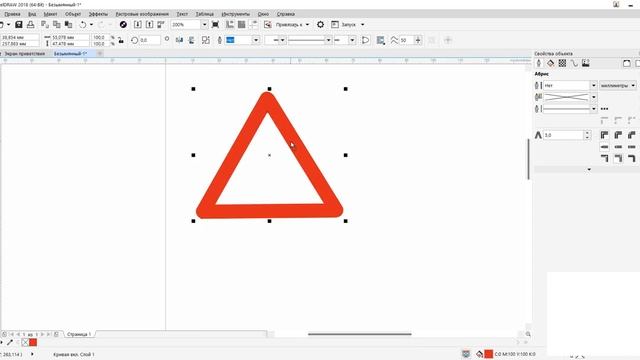Open the Bitmap tab in Object Properties
The height and width of the screenshot is (360, 640).
click(586, 63)
